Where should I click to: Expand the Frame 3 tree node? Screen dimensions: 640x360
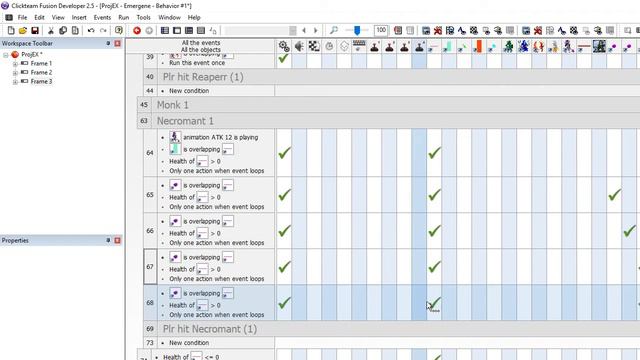(x=15, y=82)
